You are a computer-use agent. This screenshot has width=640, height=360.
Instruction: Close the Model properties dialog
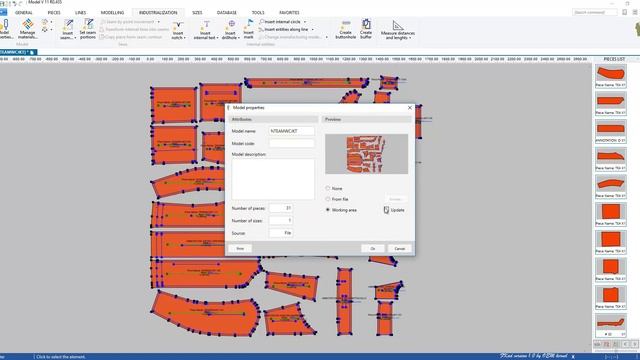410,108
